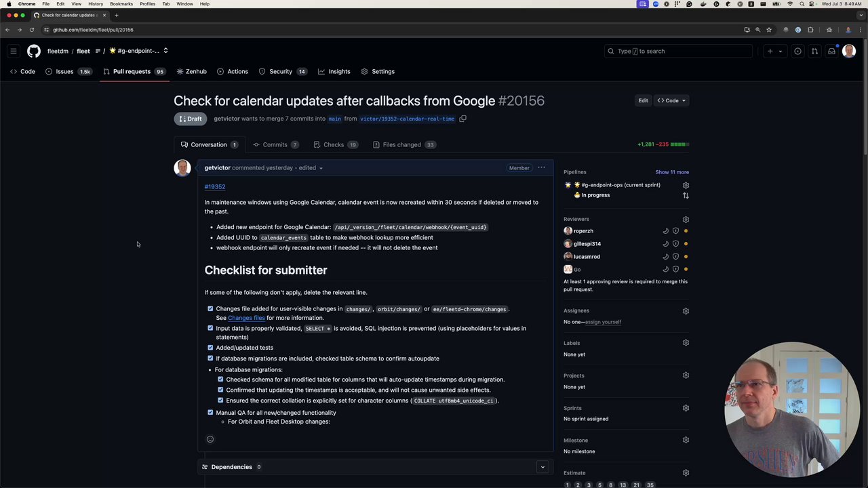Click 'assign yourself' link
The height and width of the screenshot is (488, 868).
click(603, 322)
